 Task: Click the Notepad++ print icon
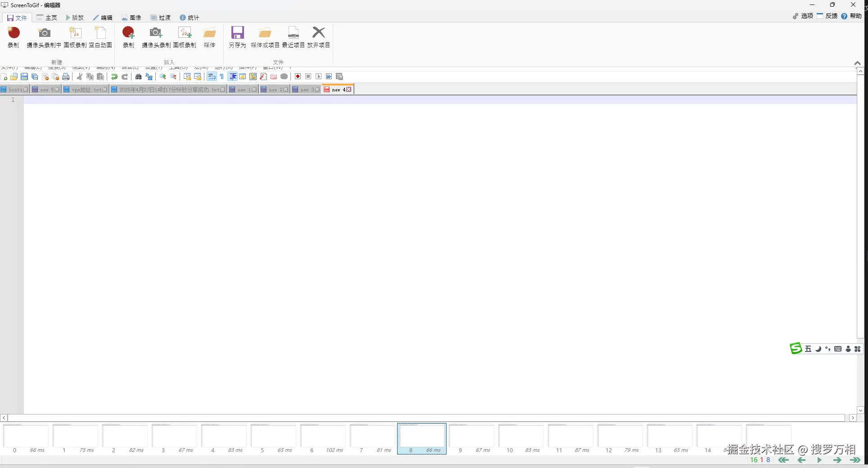[x=66, y=76]
